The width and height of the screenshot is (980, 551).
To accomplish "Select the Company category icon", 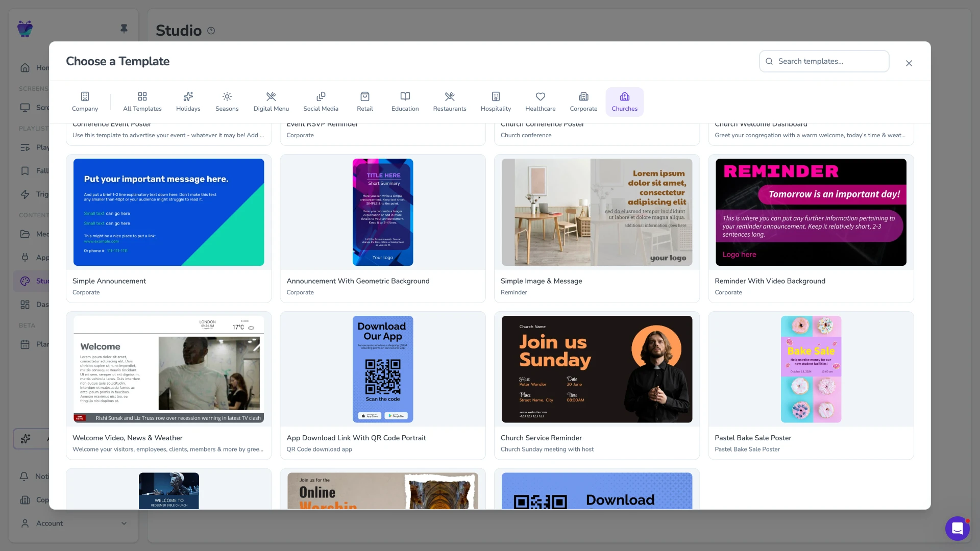I will 85,96.
